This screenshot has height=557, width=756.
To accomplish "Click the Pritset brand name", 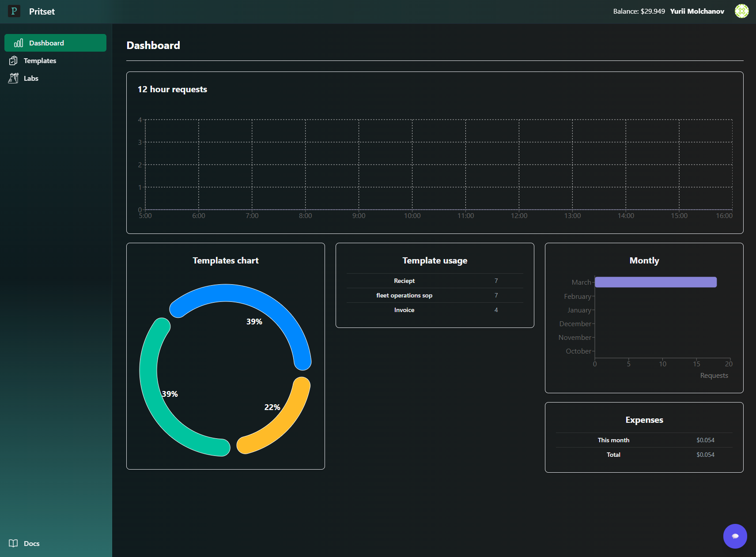I will click(42, 11).
